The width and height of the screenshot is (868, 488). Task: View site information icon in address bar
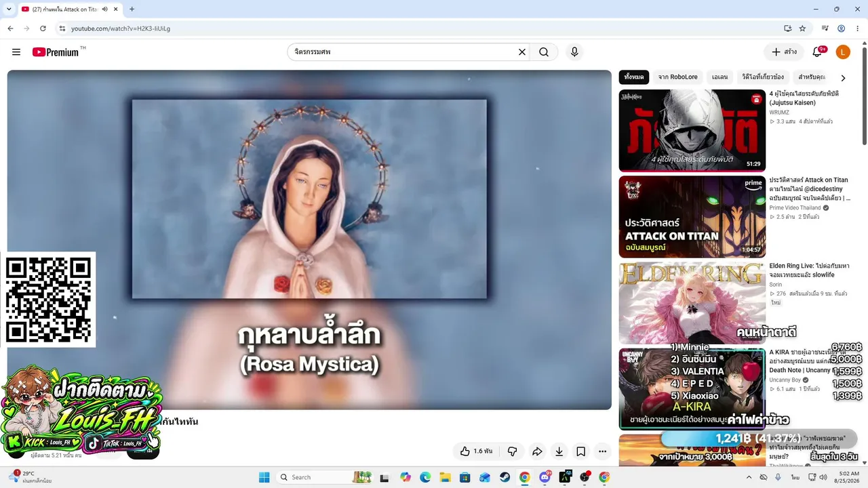62,28
